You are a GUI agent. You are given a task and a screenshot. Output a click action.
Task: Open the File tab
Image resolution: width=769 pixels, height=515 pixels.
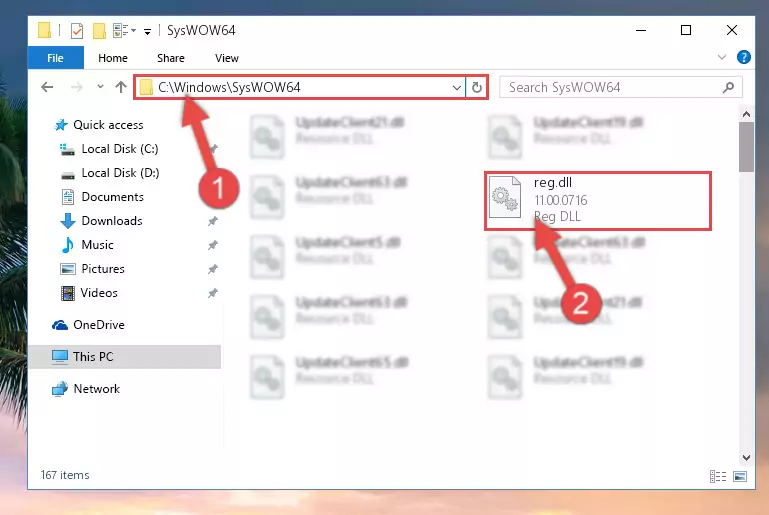coord(55,58)
